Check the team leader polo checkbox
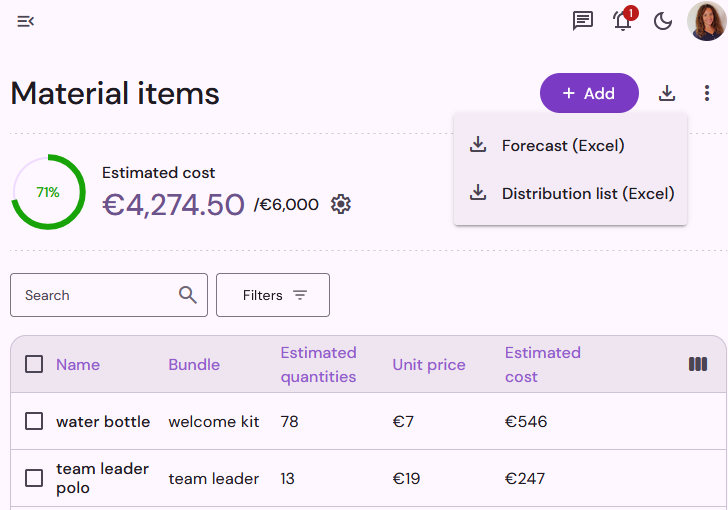Screen dimensions: 728x510 [x=34, y=478]
